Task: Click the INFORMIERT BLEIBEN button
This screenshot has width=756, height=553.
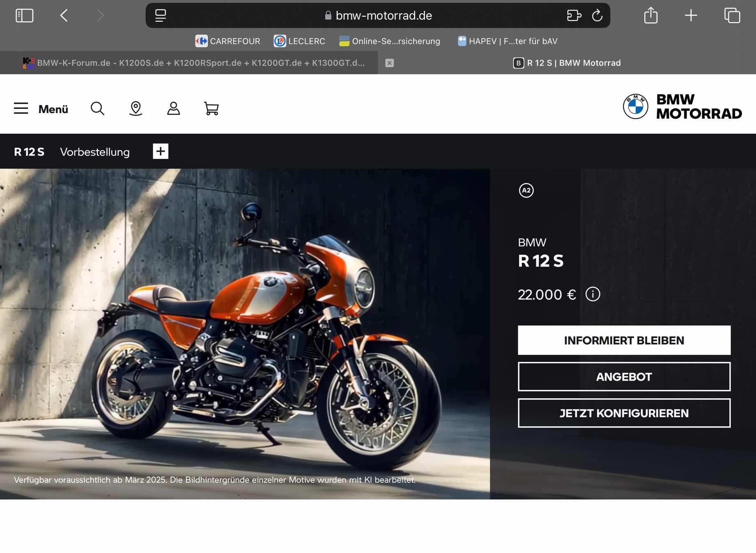Action: click(x=624, y=340)
